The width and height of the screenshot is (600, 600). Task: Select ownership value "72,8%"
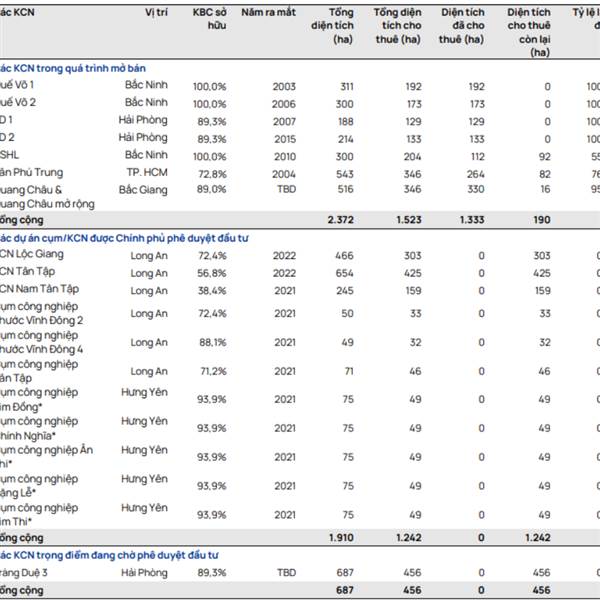coord(212,174)
